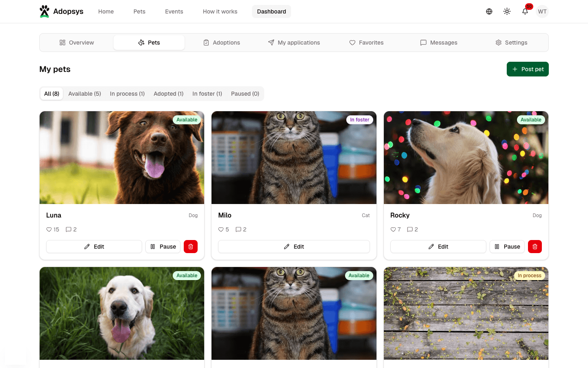Edit Milo's pet listing

tap(294, 246)
